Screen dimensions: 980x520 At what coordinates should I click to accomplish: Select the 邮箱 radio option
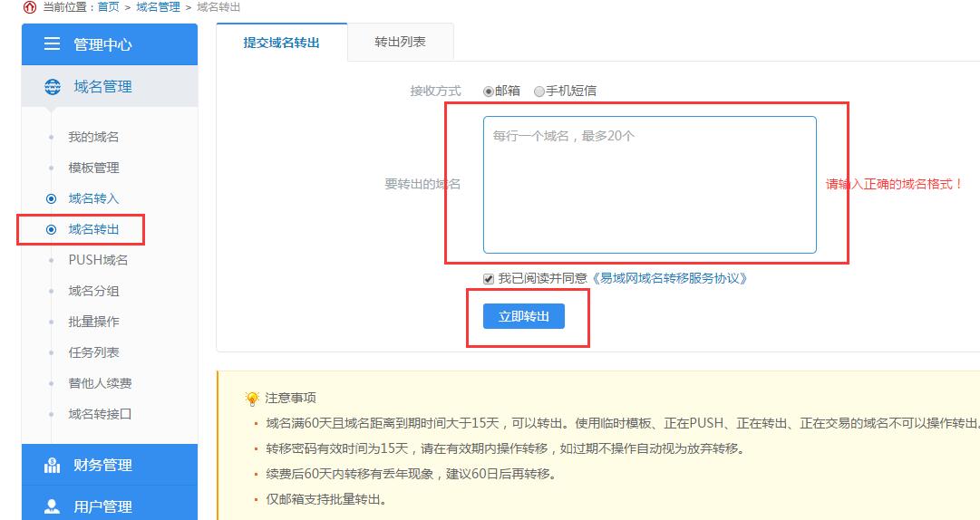coord(489,91)
